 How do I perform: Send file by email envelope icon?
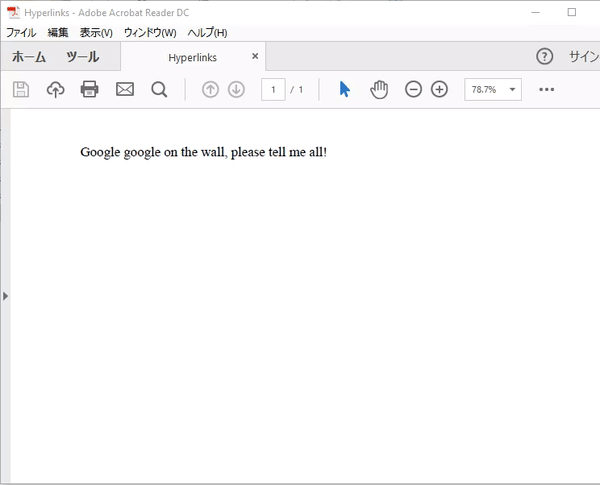(x=125, y=89)
